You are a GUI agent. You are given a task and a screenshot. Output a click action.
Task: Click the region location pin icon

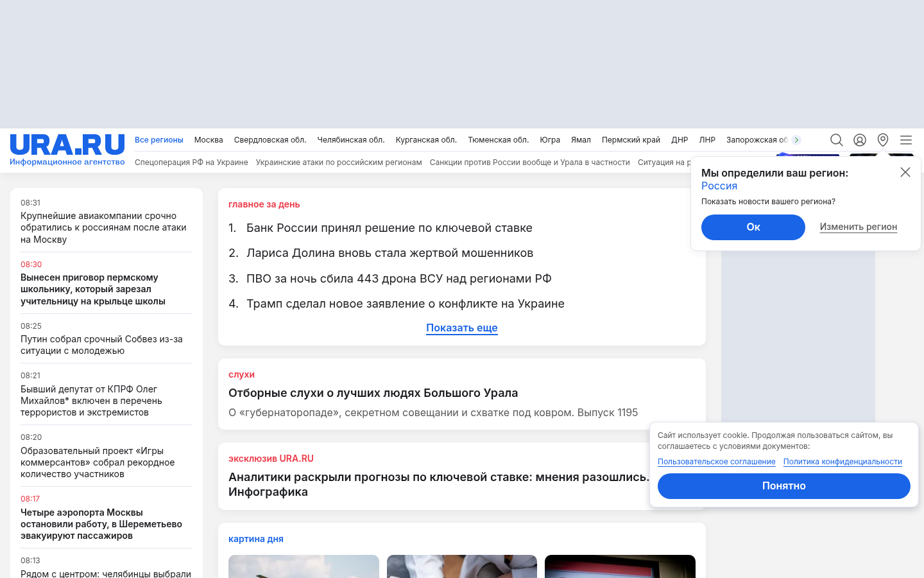point(883,140)
